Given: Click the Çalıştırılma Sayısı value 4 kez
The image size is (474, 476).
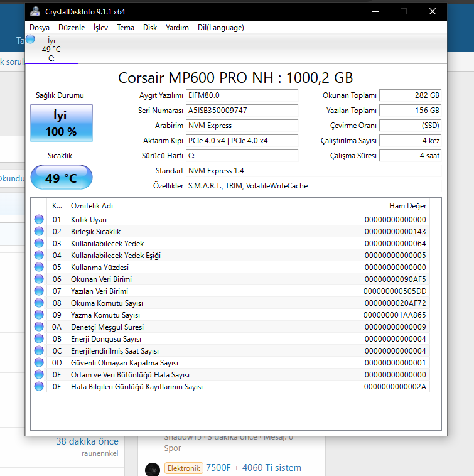Looking at the screenshot, I should [410, 141].
